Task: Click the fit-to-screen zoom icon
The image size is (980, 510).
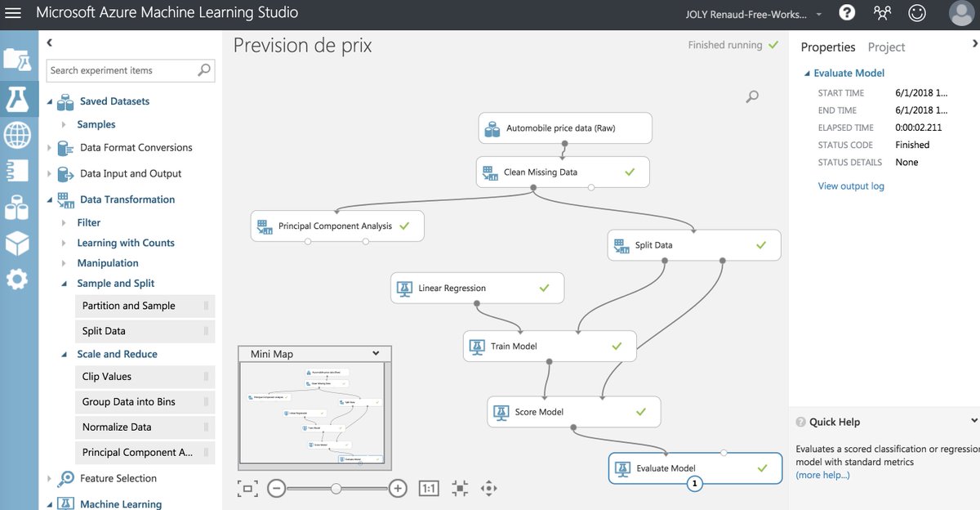Action: 247,489
